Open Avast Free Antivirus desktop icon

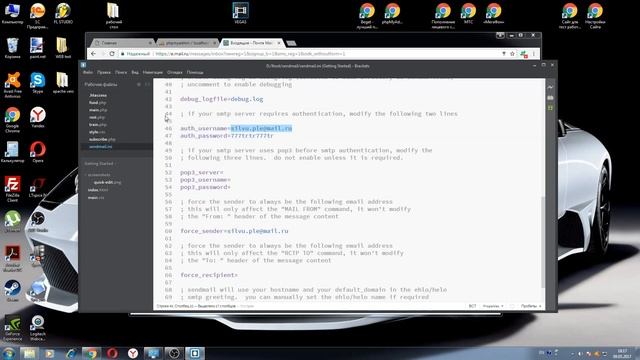pos(12,85)
